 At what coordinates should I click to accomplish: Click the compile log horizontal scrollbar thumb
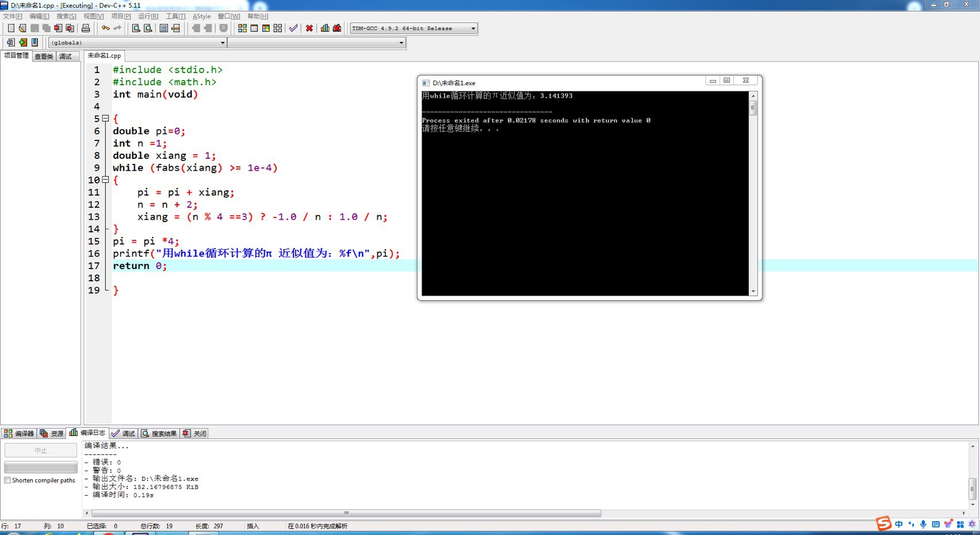tap(346, 513)
